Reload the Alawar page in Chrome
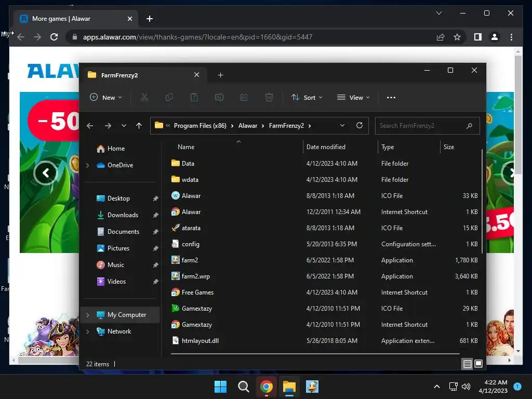This screenshot has height=399, width=532. (54, 37)
